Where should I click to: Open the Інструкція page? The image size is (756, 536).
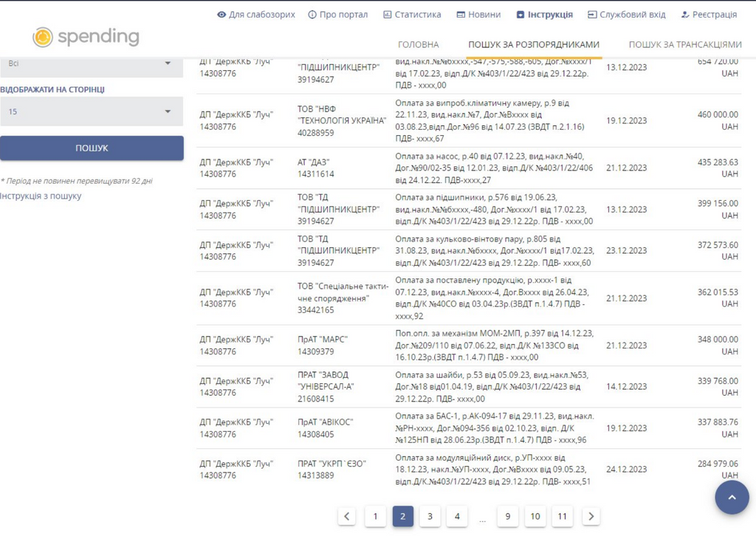tap(545, 15)
